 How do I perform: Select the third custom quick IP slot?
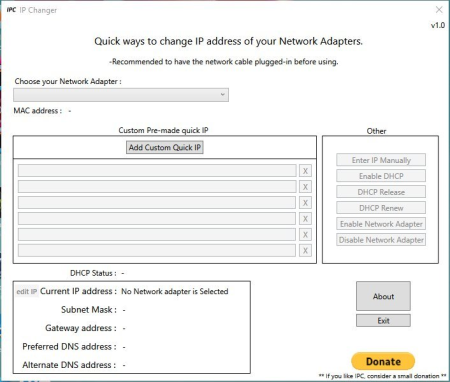click(157, 203)
